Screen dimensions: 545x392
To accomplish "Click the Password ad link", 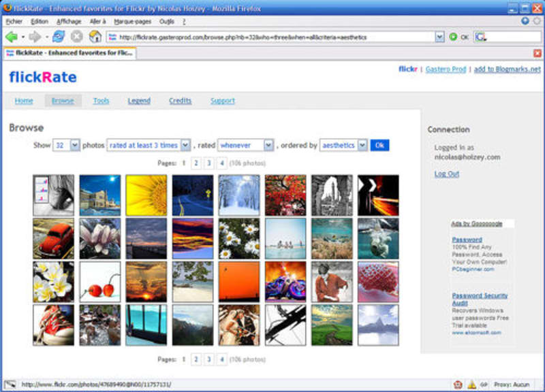I will coord(467,240).
